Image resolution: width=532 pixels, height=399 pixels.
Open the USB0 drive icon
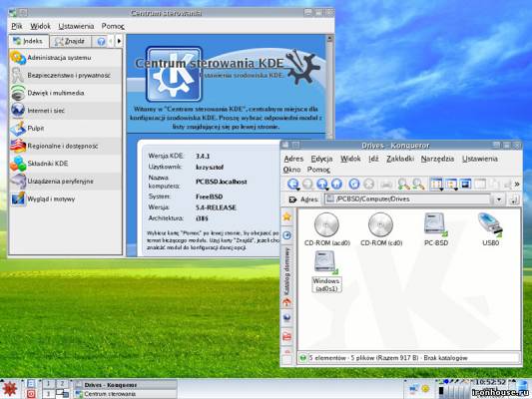click(490, 228)
